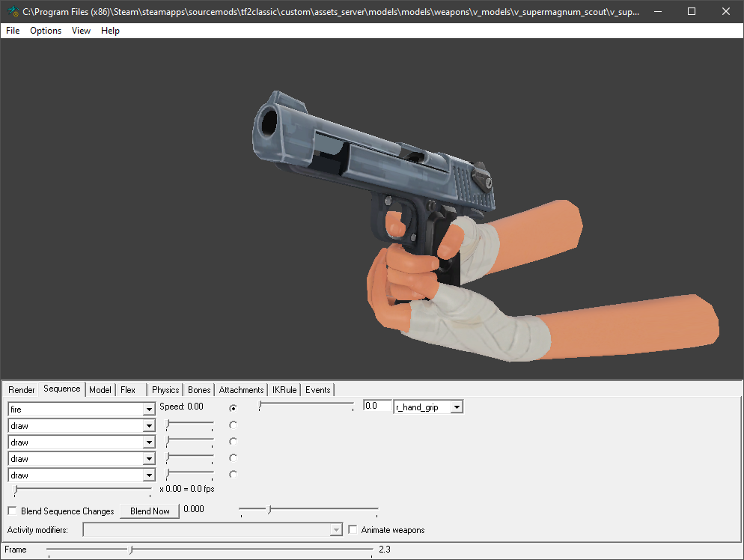This screenshot has width=744, height=560.
Task: Click the 0.0 value input field
Action: point(378,406)
